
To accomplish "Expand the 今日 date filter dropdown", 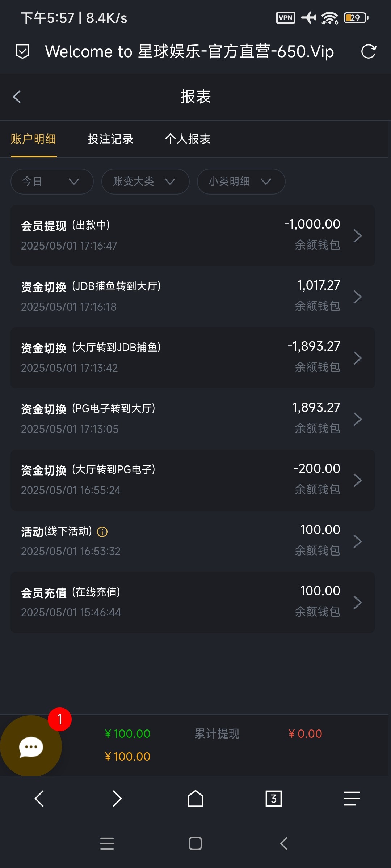I will (52, 181).
